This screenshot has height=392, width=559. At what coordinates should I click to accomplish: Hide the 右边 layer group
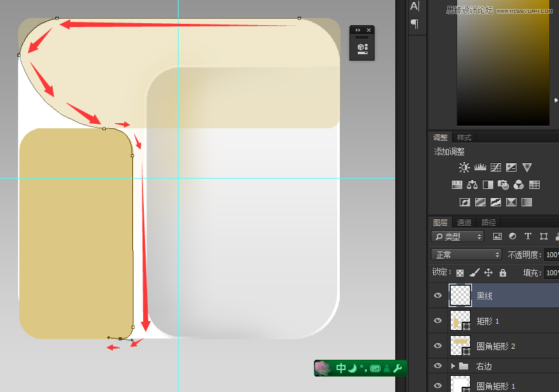pos(438,366)
